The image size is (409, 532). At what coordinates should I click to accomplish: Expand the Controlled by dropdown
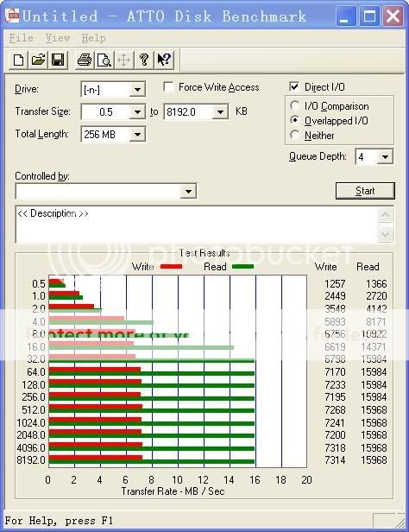pos(188,192)
